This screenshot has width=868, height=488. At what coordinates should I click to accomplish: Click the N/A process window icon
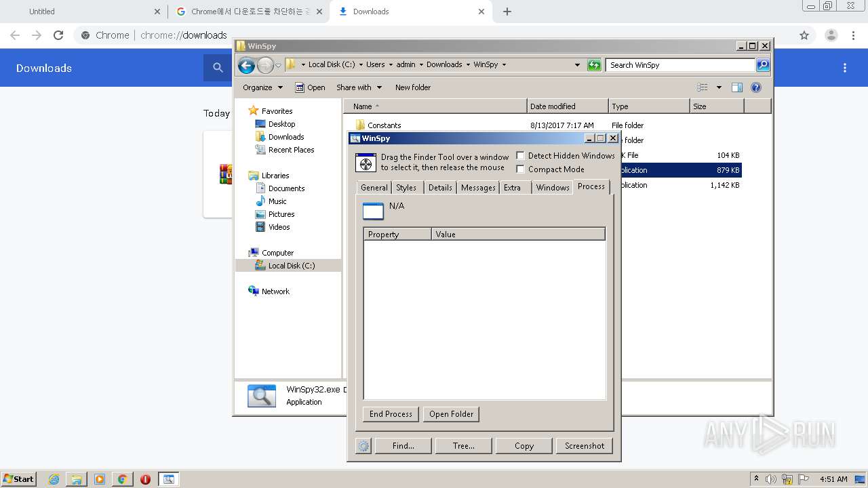373,211
